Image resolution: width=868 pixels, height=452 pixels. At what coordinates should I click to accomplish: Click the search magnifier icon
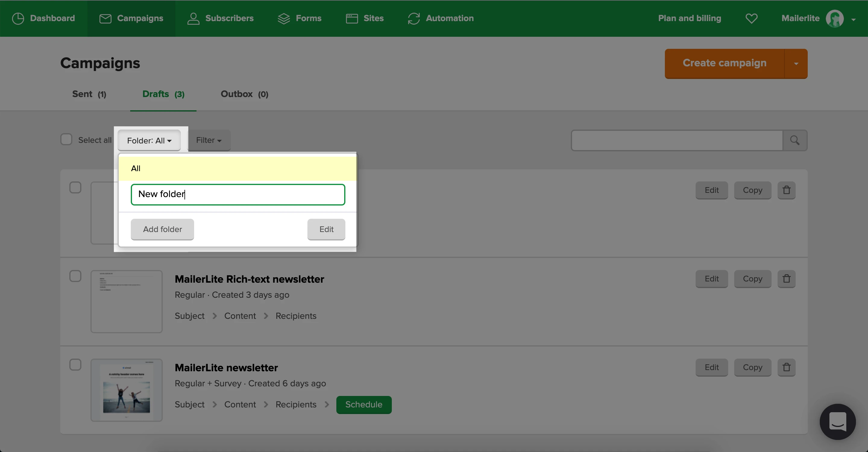(x=794, y=140)
